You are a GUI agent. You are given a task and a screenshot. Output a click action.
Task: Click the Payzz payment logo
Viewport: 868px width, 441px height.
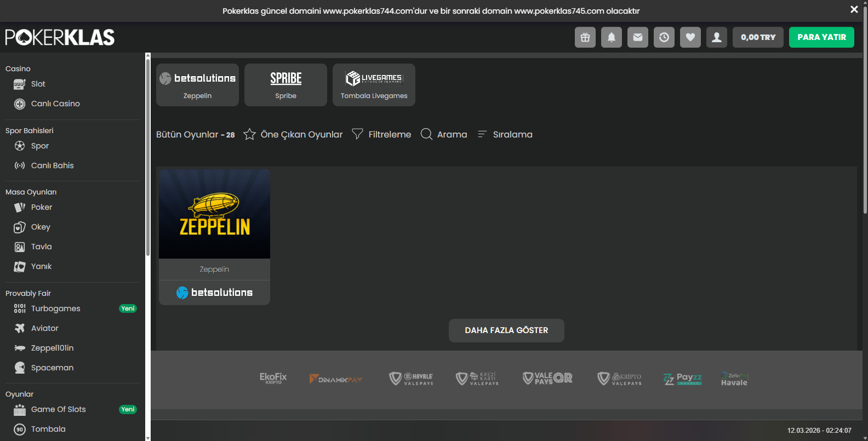[x=682, y=379]
